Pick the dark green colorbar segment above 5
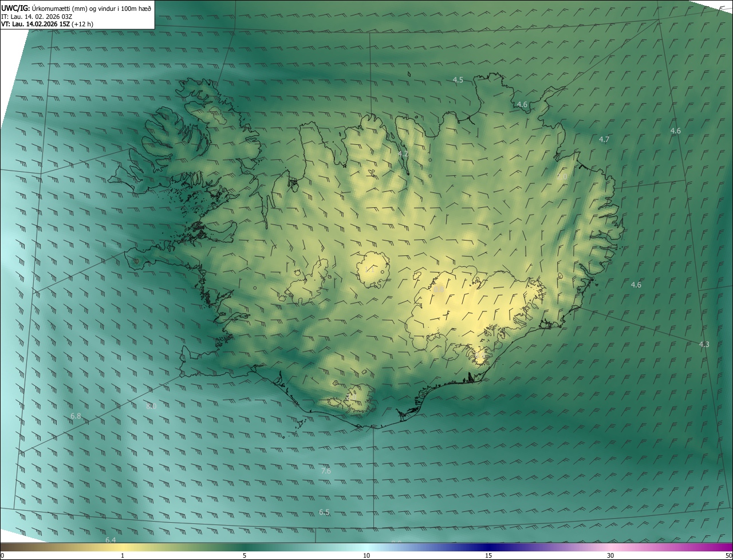 pos(245,547)
